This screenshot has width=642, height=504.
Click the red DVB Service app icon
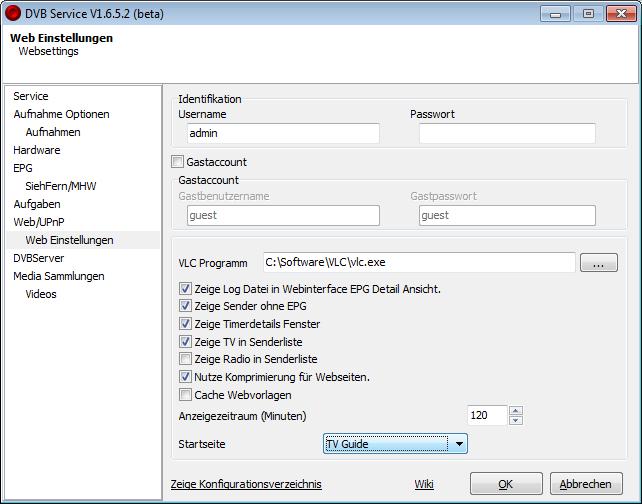(x=12, y=13)
